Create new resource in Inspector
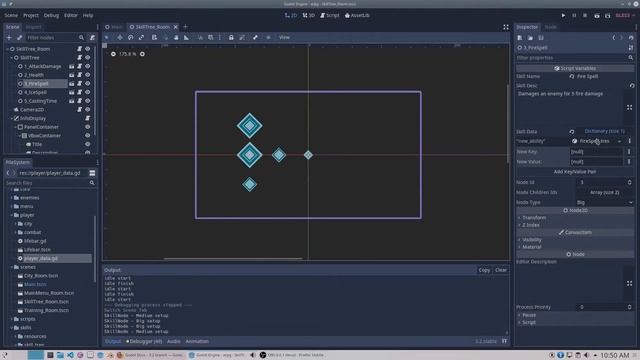This screenshot has width=640, height=360. (520, 38)
